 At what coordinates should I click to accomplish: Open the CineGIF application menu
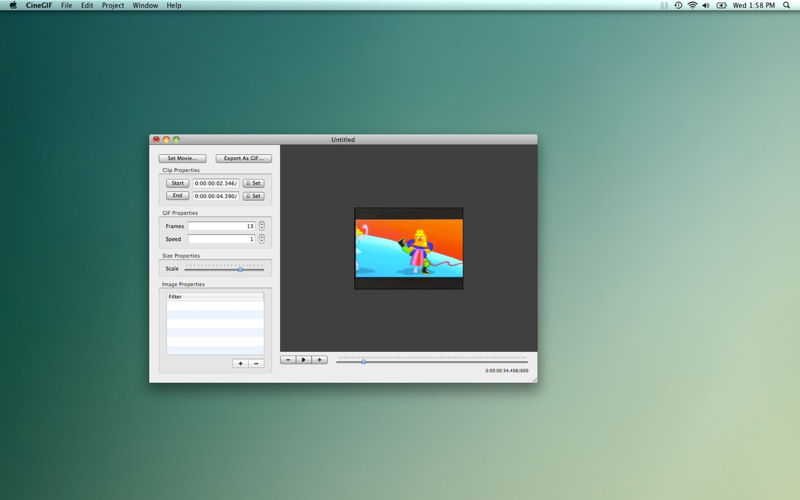click(39, 5)
